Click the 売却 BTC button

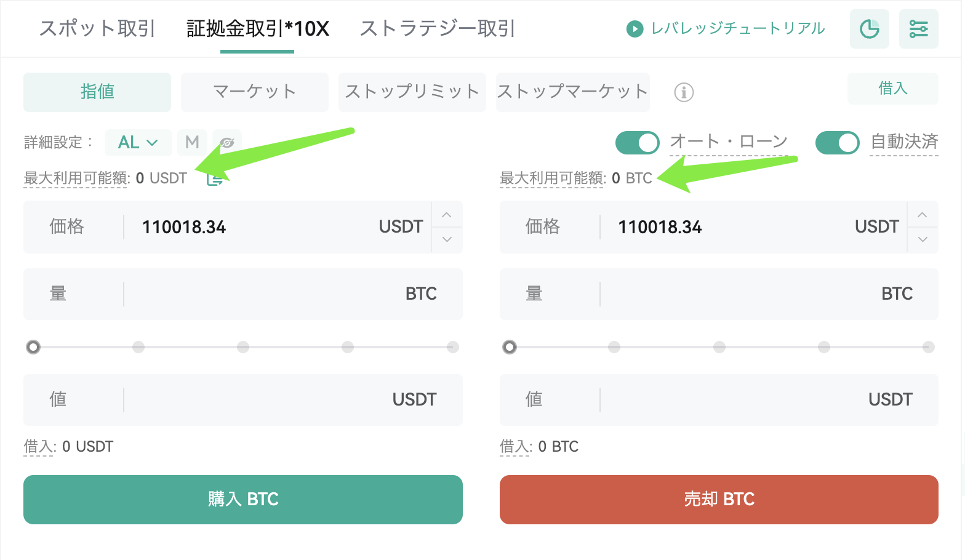tap(719, 500)
